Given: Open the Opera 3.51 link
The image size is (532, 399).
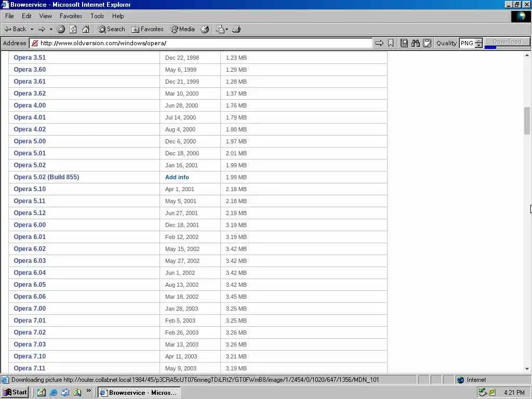Looking at the screenshot, I should click(30, 57).
